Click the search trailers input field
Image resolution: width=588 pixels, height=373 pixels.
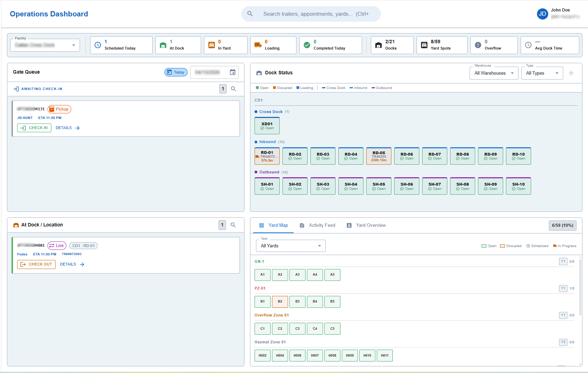(x=311, y=14)
